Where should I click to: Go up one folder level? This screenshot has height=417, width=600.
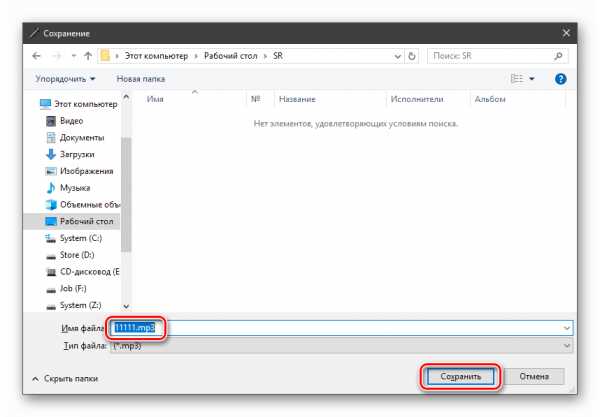click(88, 56)
